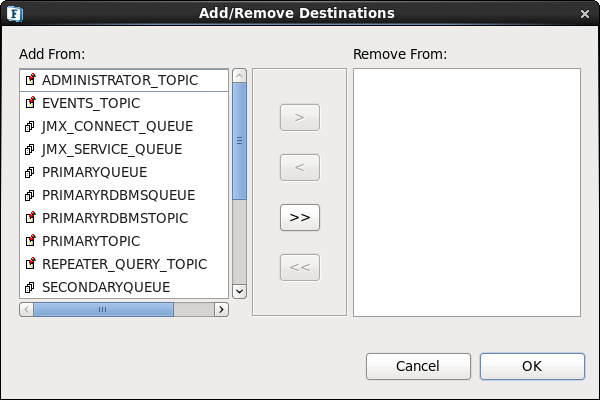Select JMX_SERVICE_QUEUE in the list

(124, 149)
